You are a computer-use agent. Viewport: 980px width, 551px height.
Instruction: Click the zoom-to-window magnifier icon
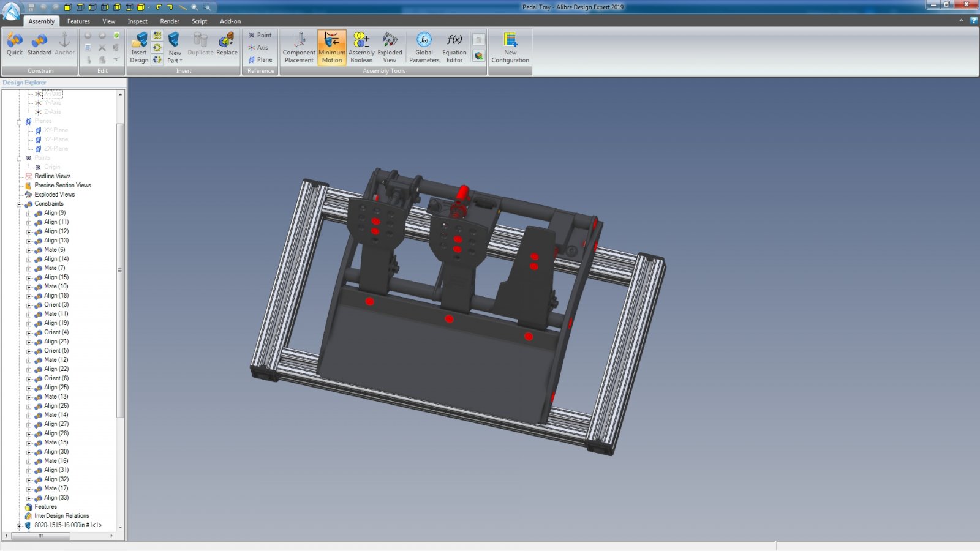[208, 7]
